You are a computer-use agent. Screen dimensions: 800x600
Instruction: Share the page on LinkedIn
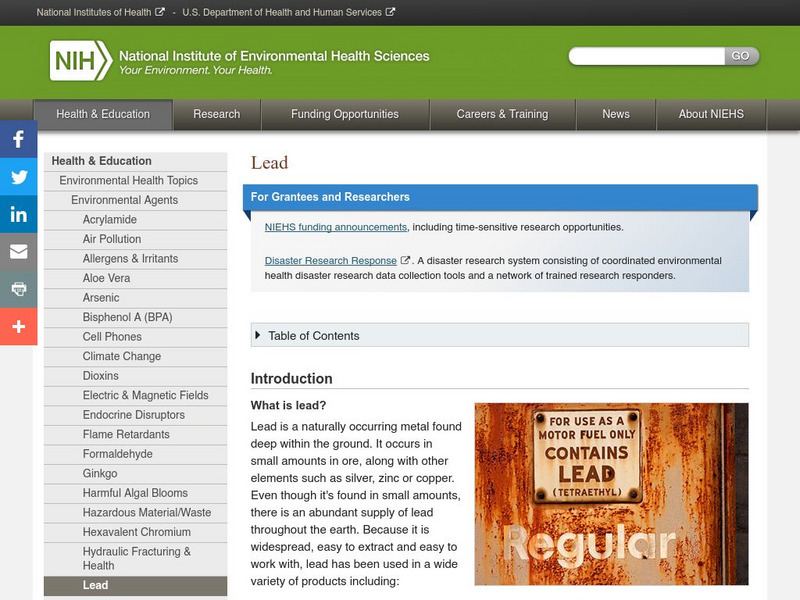18,216
